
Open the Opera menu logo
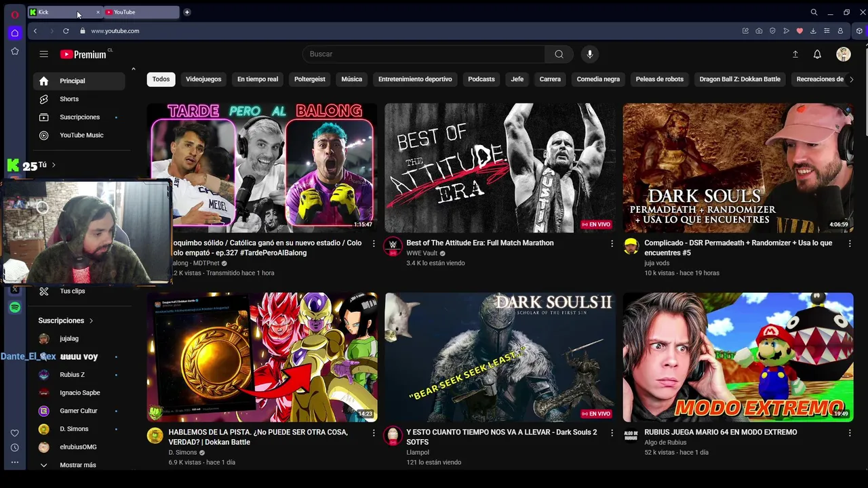pos(14,14)
